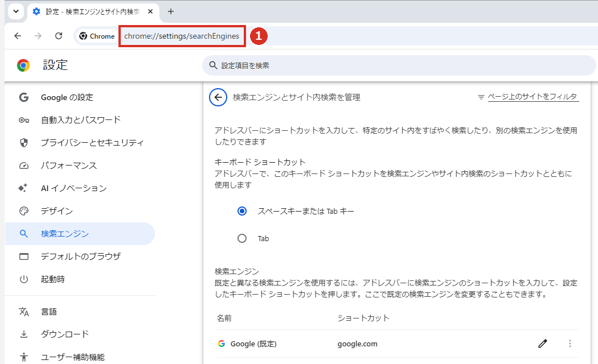The height and width of the screenshot is (364, 598).
Task: Click the tab search dropdown arrow
Action: [x=15, y=11]
